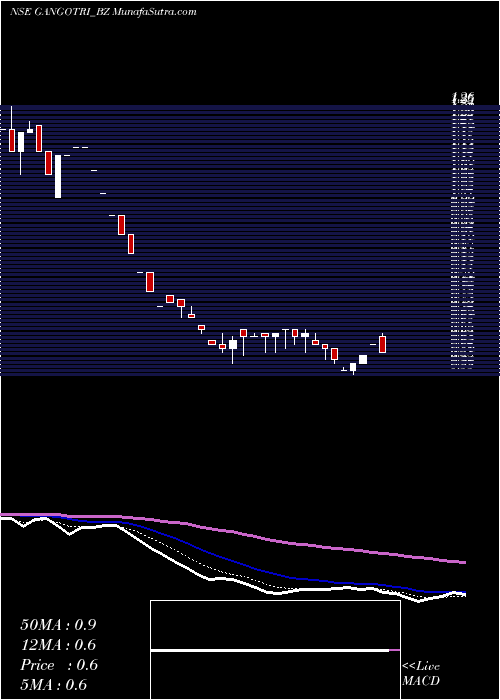The image size is (500, 700).
Task: Click the 50MA : 0.9 label
Action: click(x=58, y=625)
